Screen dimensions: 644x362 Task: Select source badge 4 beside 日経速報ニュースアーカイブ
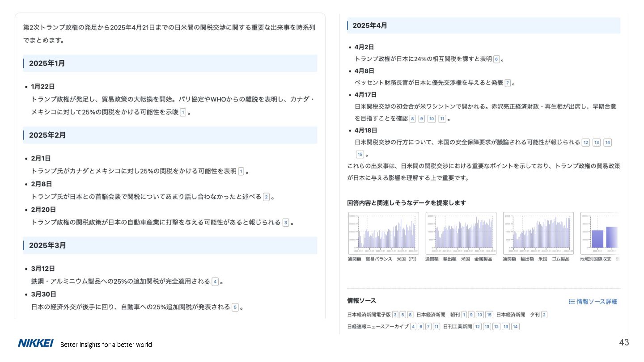[x=413, y=327]
